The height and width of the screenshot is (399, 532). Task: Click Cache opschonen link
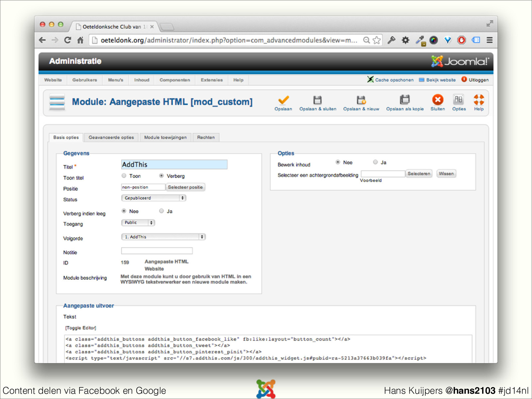click(x=391, y=80)
